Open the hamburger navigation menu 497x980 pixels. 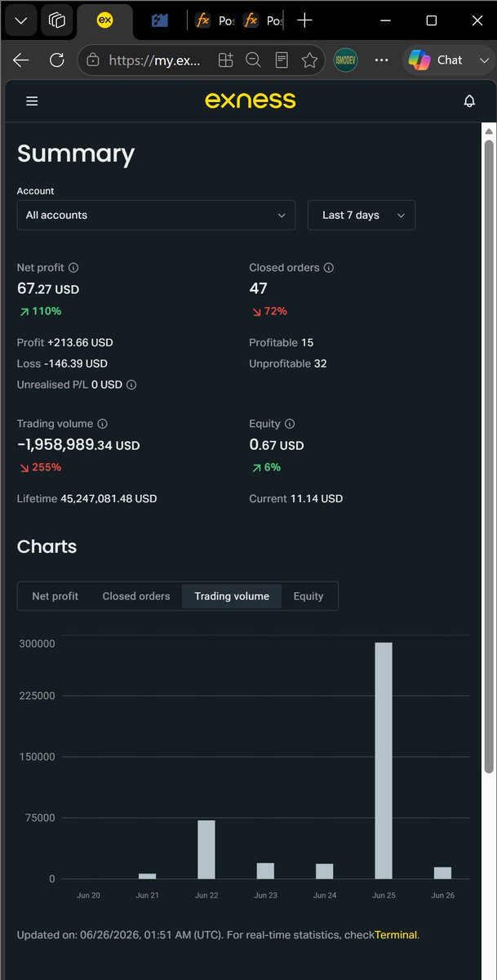point(32,101)
